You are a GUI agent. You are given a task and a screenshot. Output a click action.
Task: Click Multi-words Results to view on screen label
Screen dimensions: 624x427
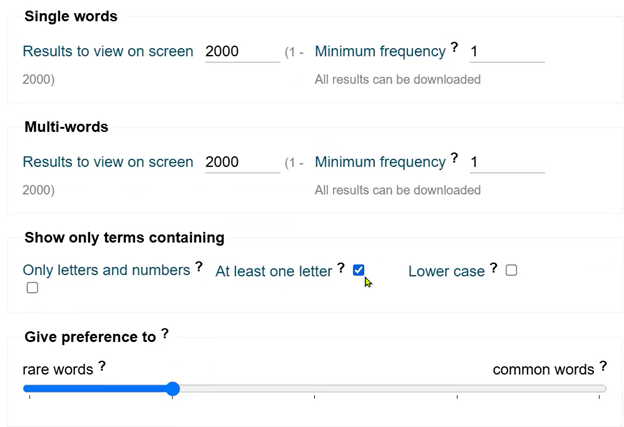[108, 162]
